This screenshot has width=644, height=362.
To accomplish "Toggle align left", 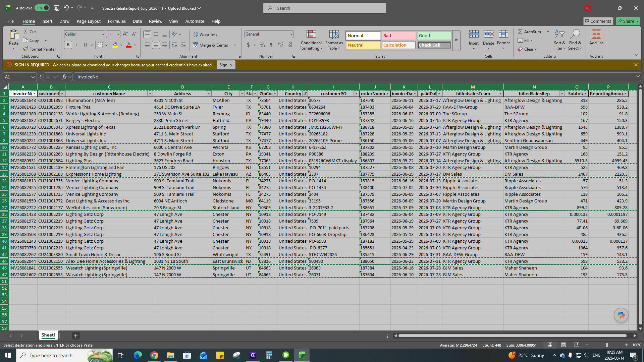I will click(x=147, y=45).
